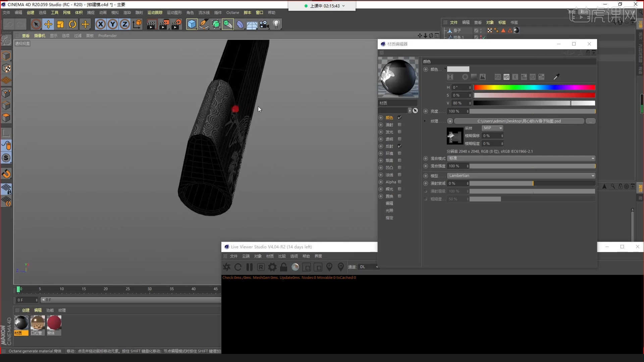Screen dimensions: 644x362
Task: Open the Deformer bend icon
Action: pyautogui.click(x=240, y=24)
